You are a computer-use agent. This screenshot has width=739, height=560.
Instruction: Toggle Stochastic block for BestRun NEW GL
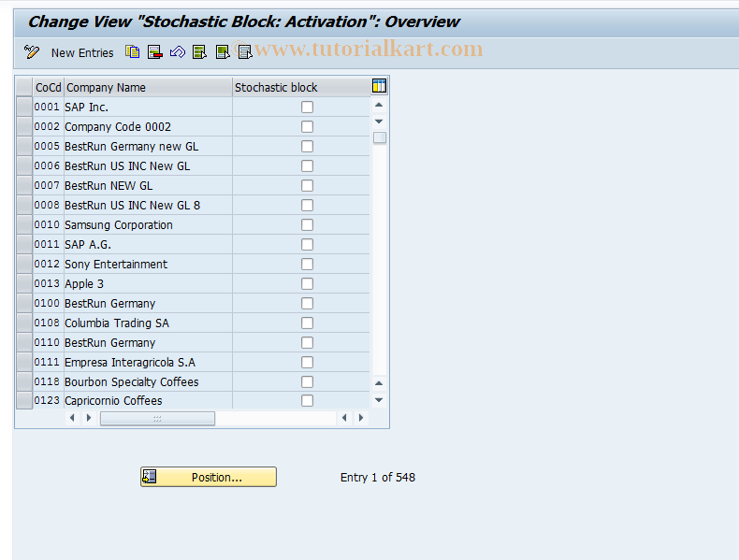click(x=307, y=185)
